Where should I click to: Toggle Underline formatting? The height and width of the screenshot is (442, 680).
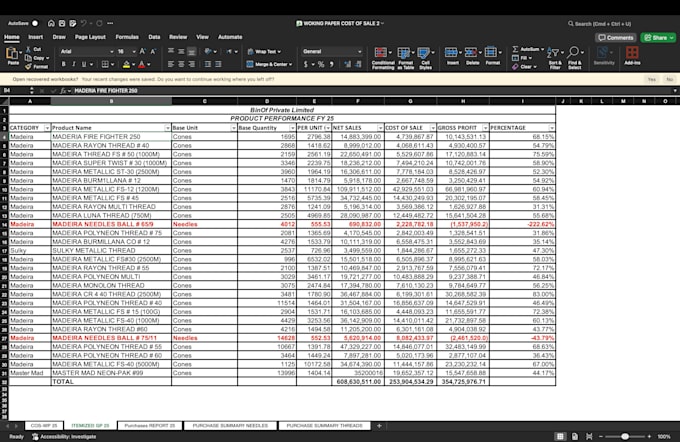tap(84, 64)
